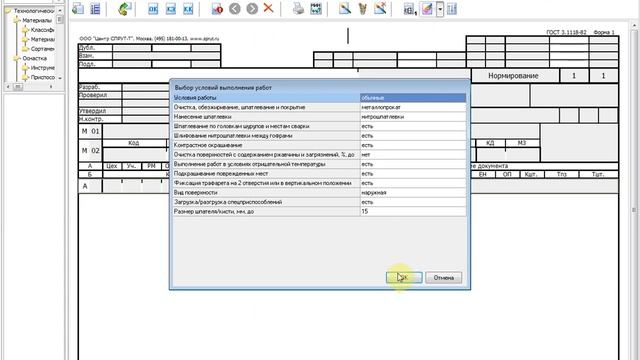This screenshot has width=640, height=360.
Task: Click the highlighted обычные value cell
Action: (413, 98)
